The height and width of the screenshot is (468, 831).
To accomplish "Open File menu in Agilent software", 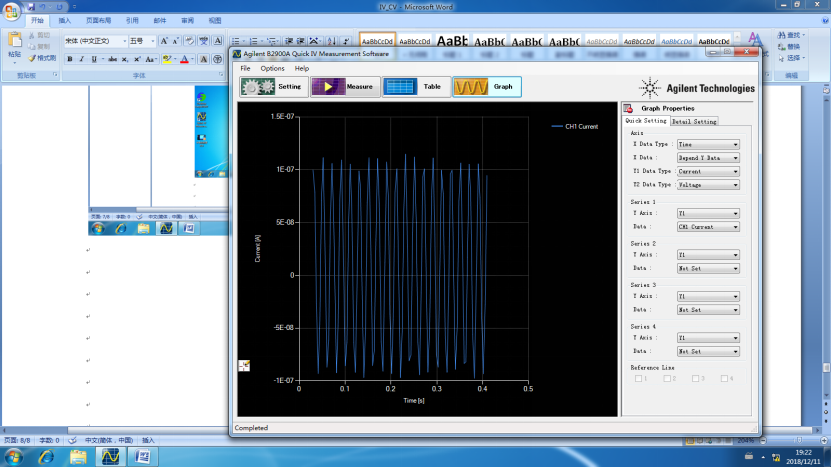I will (245, 68).
